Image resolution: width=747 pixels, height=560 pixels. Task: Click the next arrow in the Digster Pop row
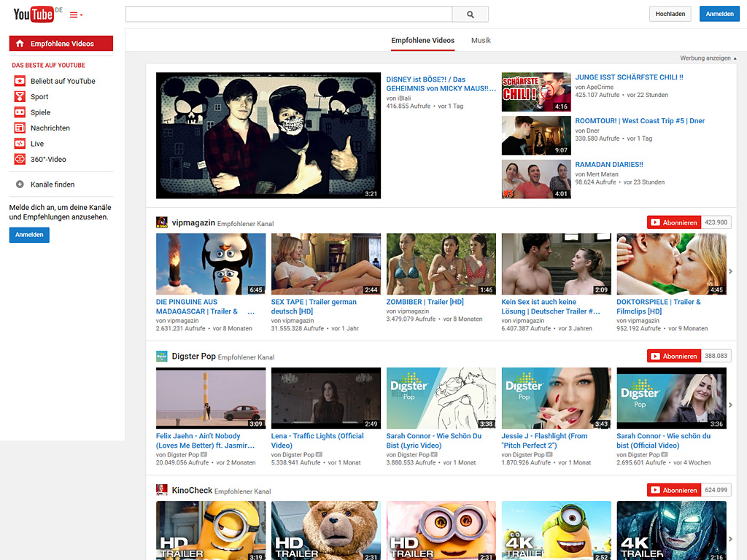coord(730,405)
